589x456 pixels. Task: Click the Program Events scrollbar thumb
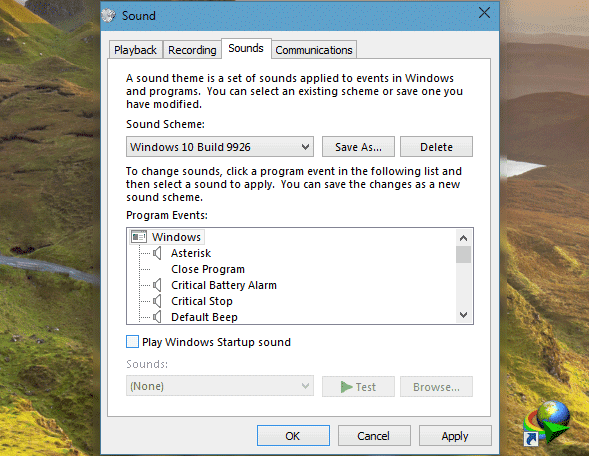[463, 255]
